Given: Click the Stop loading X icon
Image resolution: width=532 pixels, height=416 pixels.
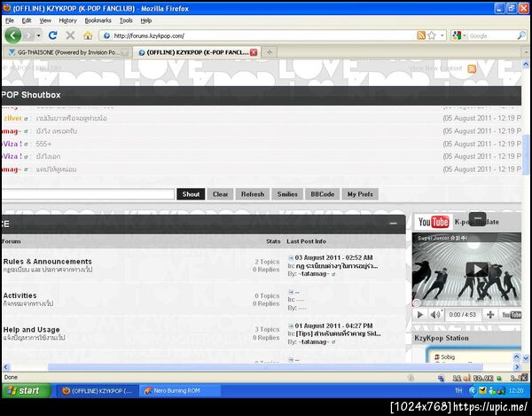Looking at the screenshot, I should [70, 35].
